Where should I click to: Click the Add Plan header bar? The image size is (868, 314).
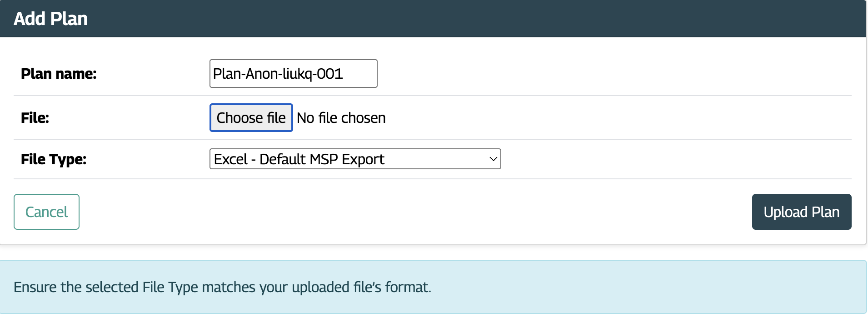tap(434, 18)
